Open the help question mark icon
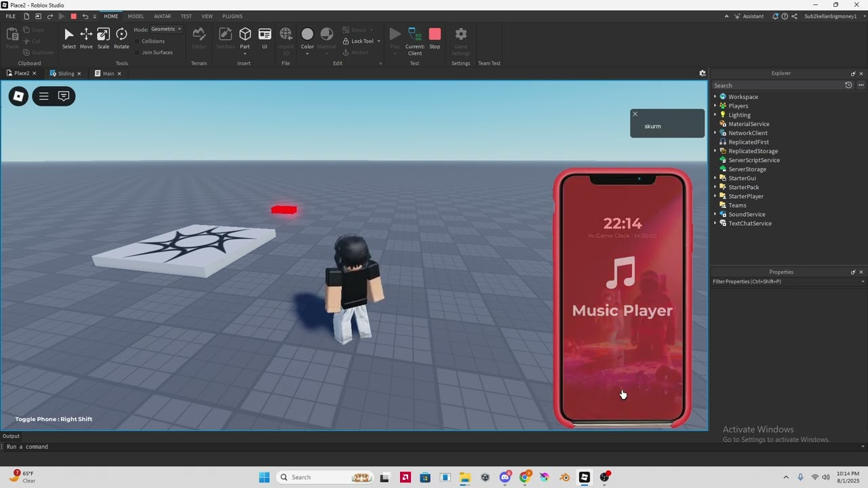This screenshot has width=868, height=488. [x=785, y=16]
